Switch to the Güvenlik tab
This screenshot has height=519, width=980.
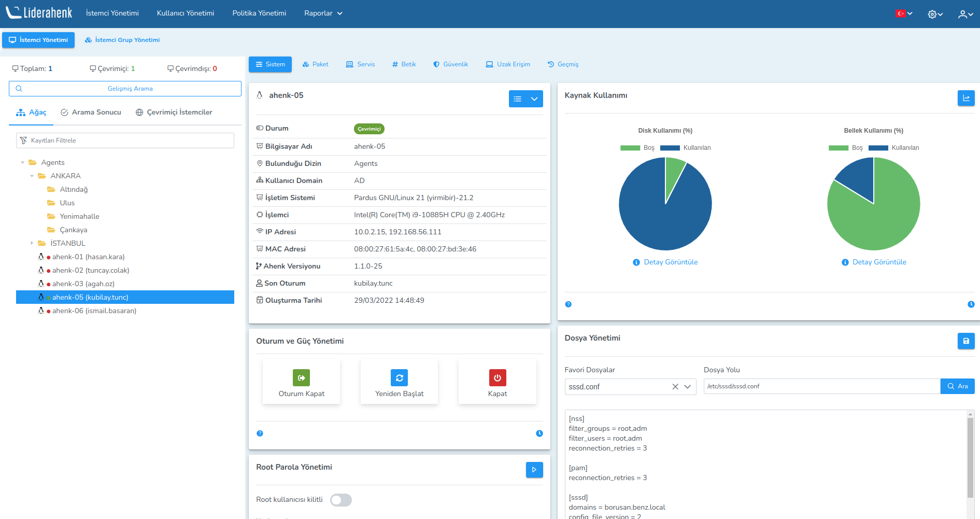450,64
